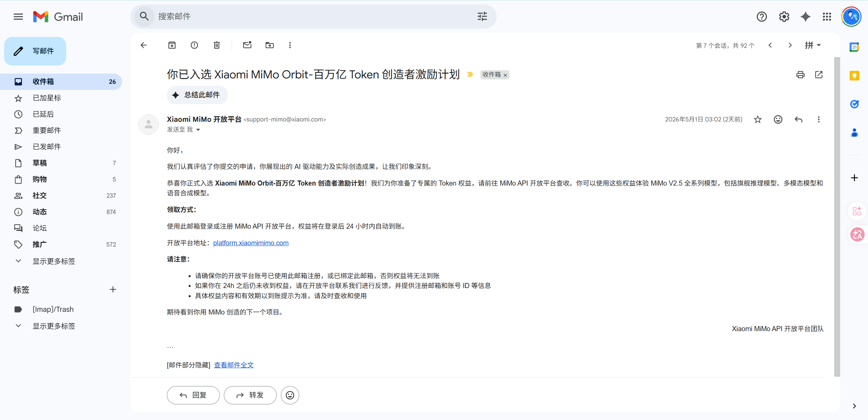Click the Gmail logo
Image resolution: width=868 pixels, height=420 pixels.
[58, 17]
